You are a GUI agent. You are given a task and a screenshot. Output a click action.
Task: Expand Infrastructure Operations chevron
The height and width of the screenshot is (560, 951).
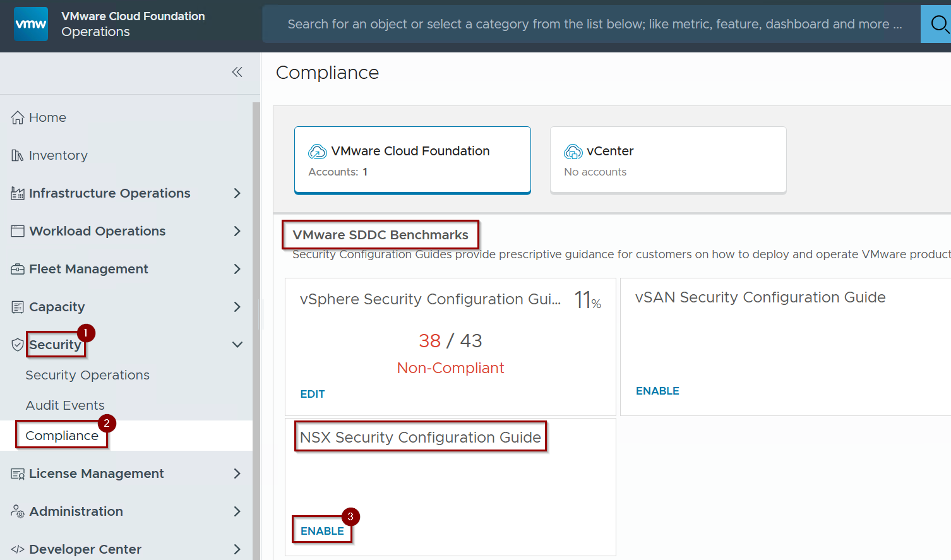coord(237,193)
